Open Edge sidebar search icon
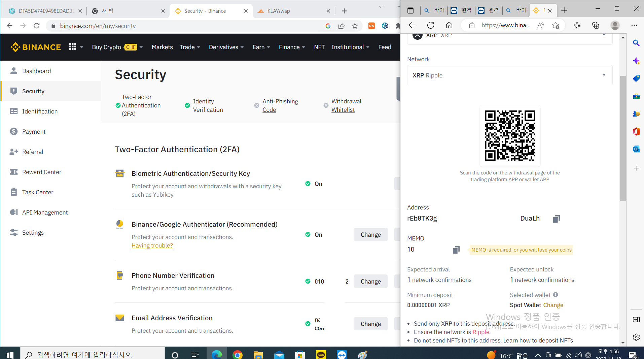The width and height of the screenshot is (644, 359). [636, 43]
